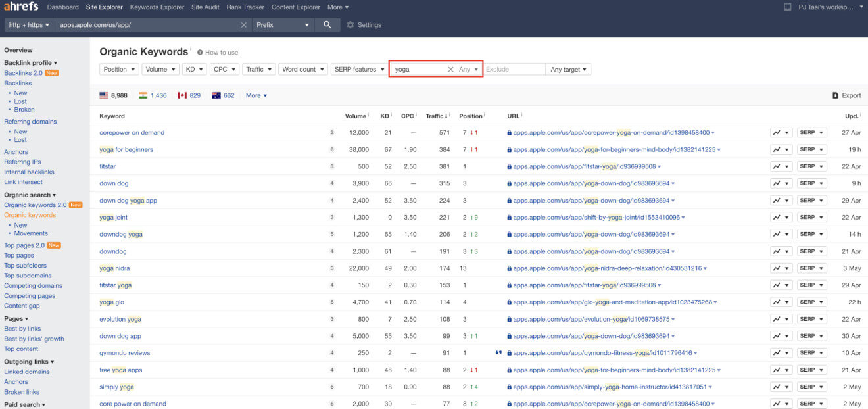Focus the yoga include keyword field
Viewport: 868px width, 409px height.
(x=419, y=69)
